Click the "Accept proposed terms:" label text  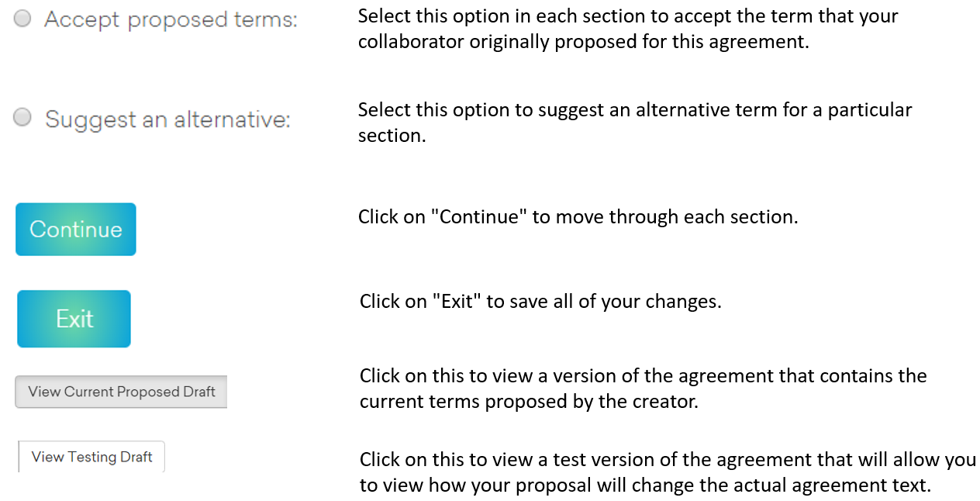click(171, 19)
